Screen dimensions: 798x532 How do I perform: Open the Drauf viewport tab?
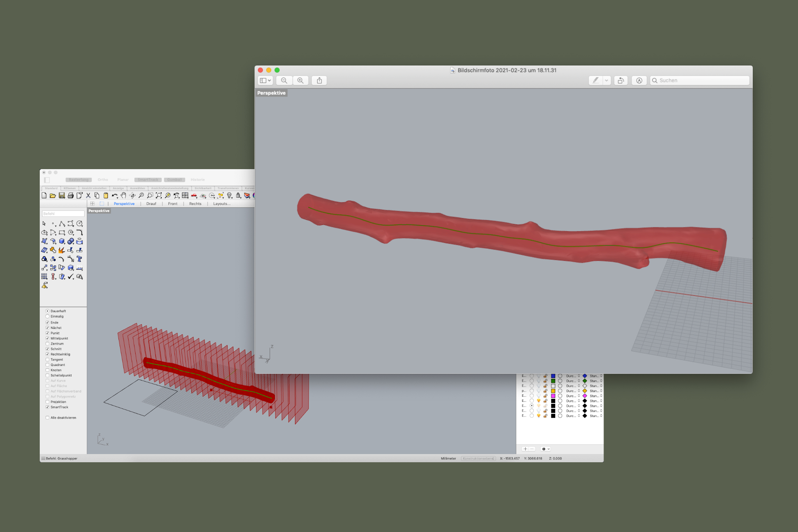151,204
